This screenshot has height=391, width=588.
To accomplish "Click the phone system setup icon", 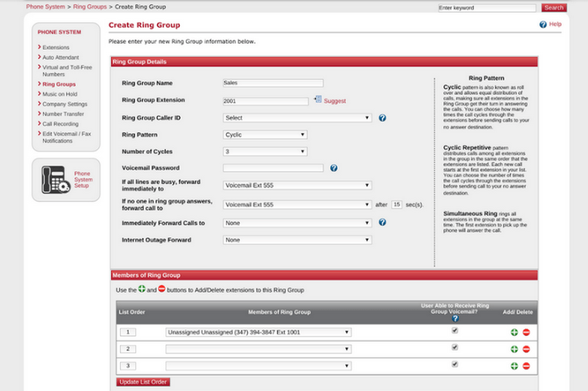I will click(55, 180).
